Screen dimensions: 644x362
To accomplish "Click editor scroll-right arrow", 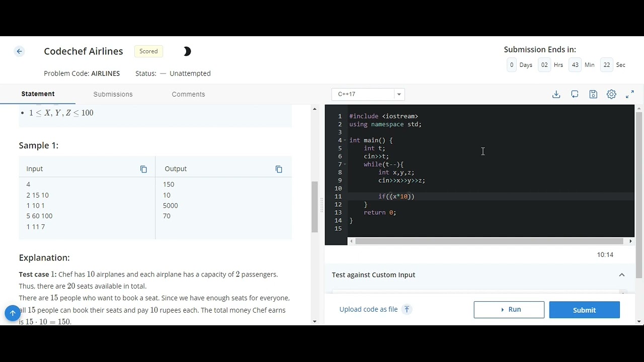I will click(630, 241).
